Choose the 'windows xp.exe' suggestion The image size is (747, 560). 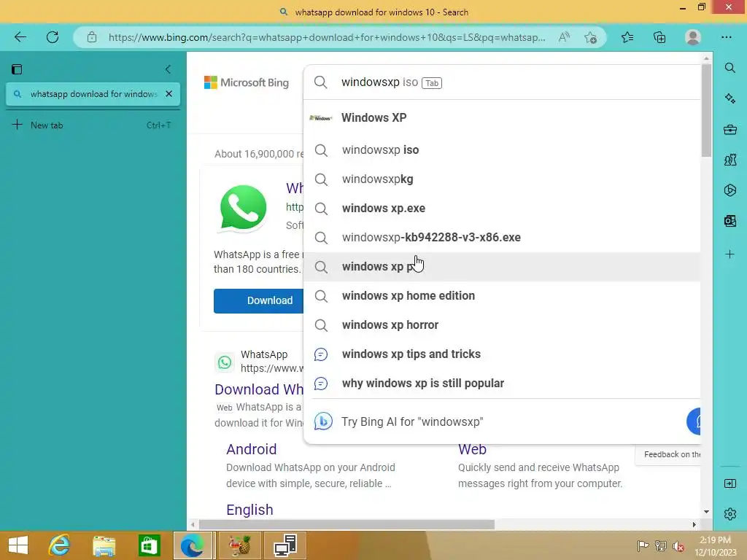click(x=502, y=208)
